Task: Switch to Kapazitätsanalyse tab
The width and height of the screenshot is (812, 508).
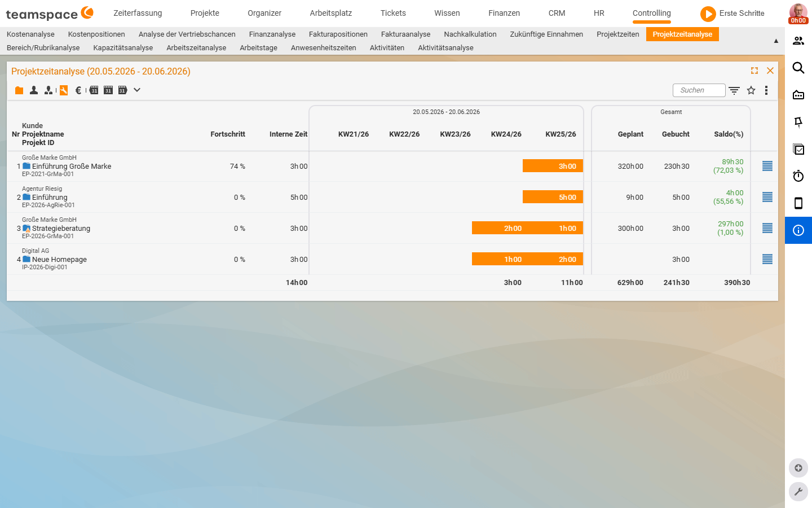Action: [x=123, y=48]
